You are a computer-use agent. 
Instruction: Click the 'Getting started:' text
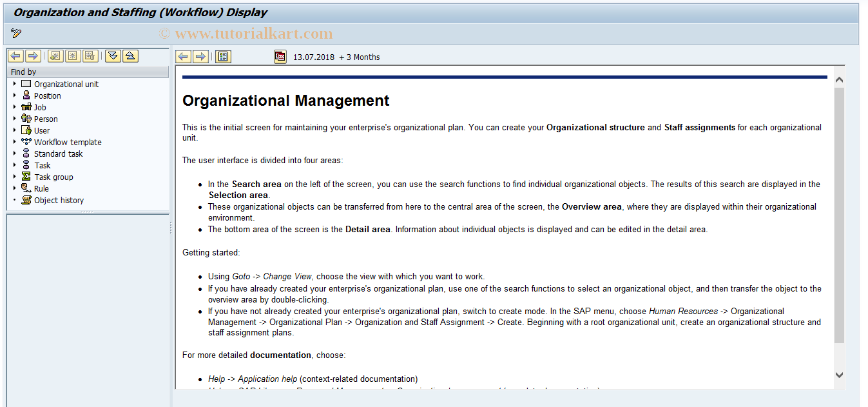click(211, 253)
